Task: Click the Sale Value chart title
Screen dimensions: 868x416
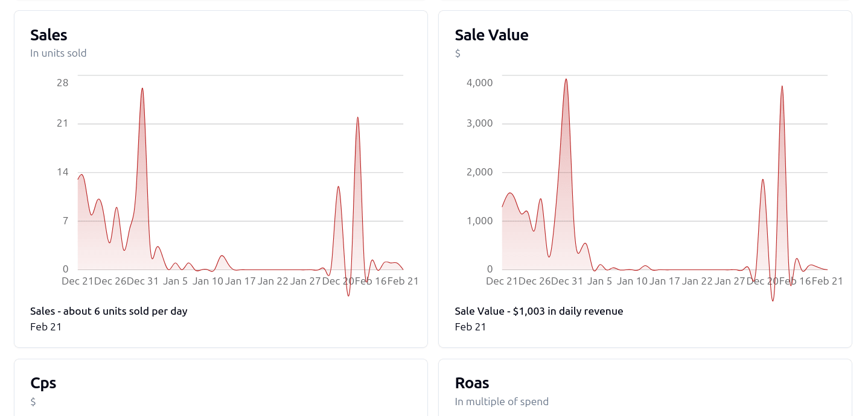Action: point(491,35)
